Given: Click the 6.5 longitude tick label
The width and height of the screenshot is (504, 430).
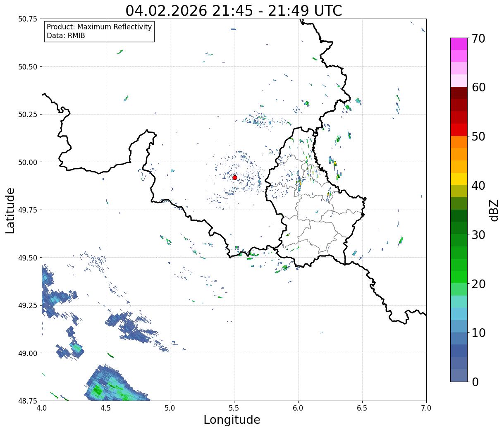Looking at the screenshot, I should click(362, 408).
